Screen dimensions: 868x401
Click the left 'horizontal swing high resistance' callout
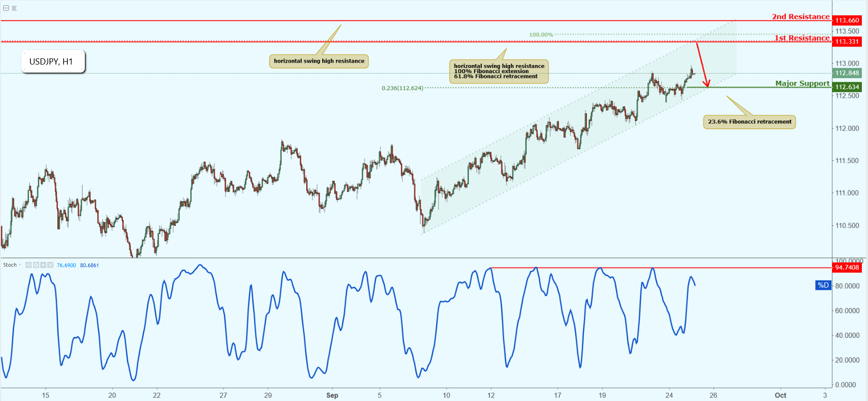[319, 61]
